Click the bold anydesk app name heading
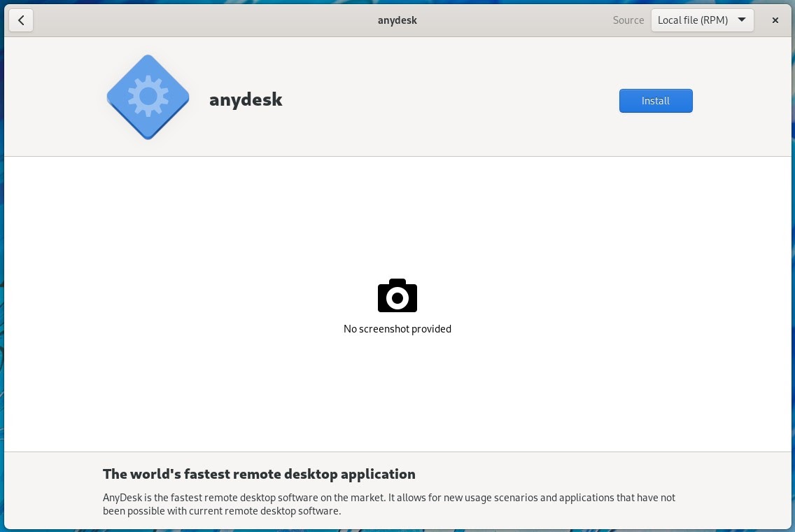The image size is (795, 532). click(246, 99)
